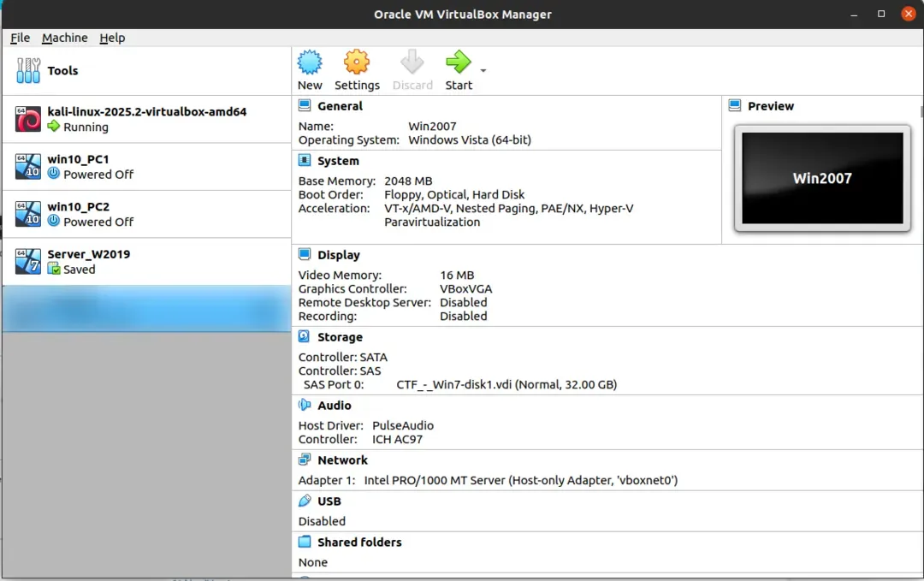Select the win10_PC2 name text
Image resolution: width=924 pixels, height=581 pixels.
(x=79, y=207)
